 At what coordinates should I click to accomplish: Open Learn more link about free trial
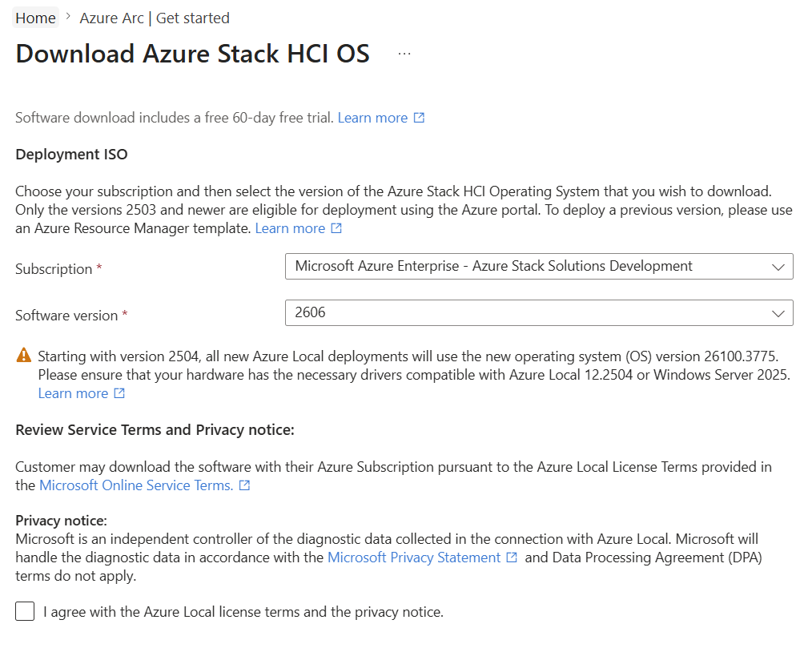(x=372, y=118)
